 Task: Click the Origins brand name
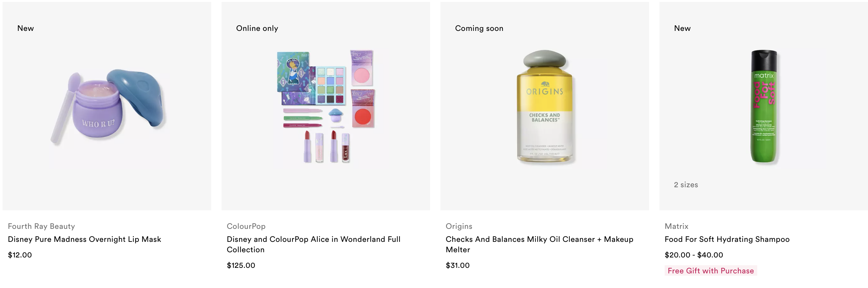click(x=459, y=226)
